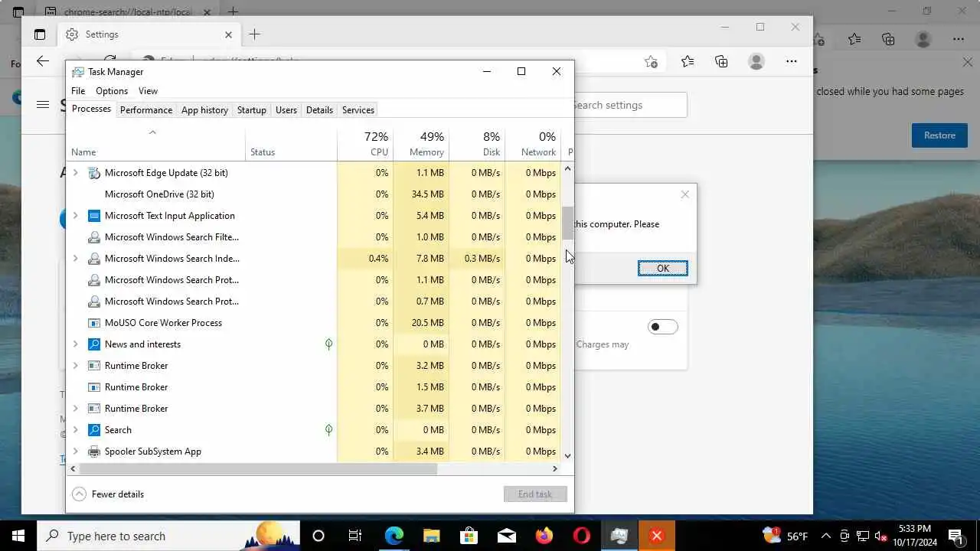Sort processes by the CPU column header
This screenshot has width=980, height=551.
tap(365, 143)
